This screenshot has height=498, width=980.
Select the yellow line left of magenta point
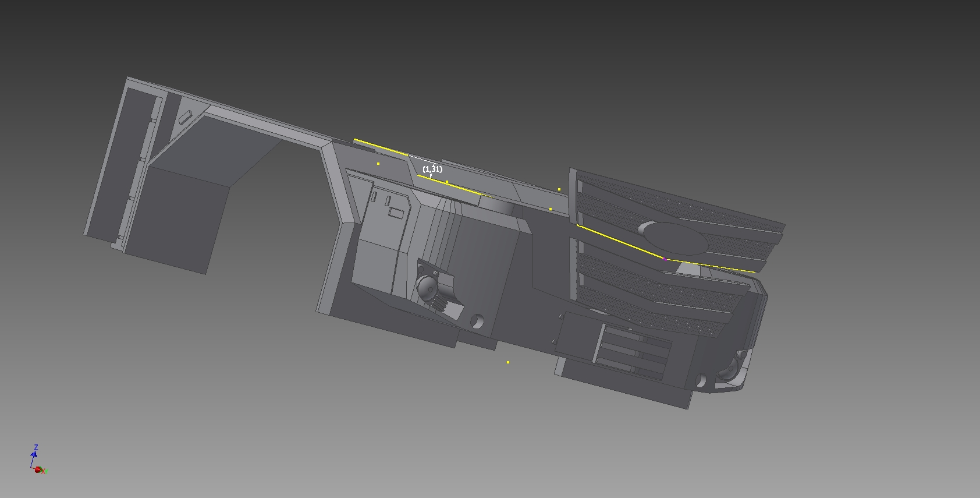pyautogui.click(x=620, y=241)
